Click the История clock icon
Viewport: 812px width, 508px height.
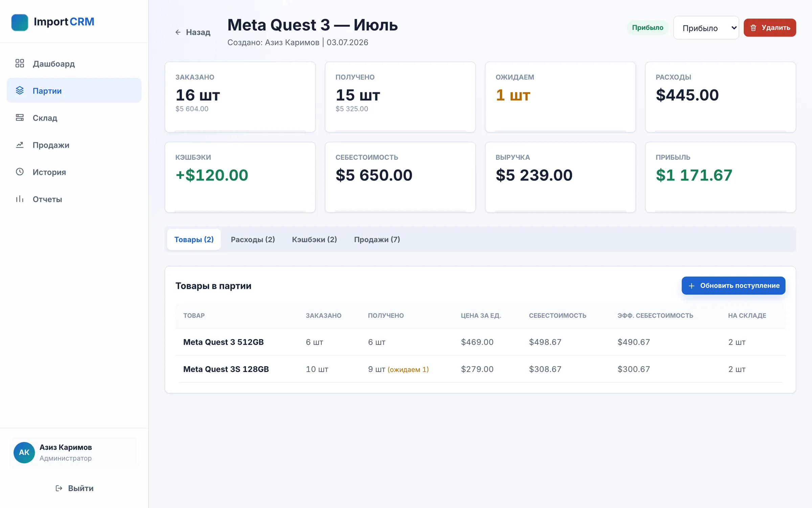click(x=20, y=172)
